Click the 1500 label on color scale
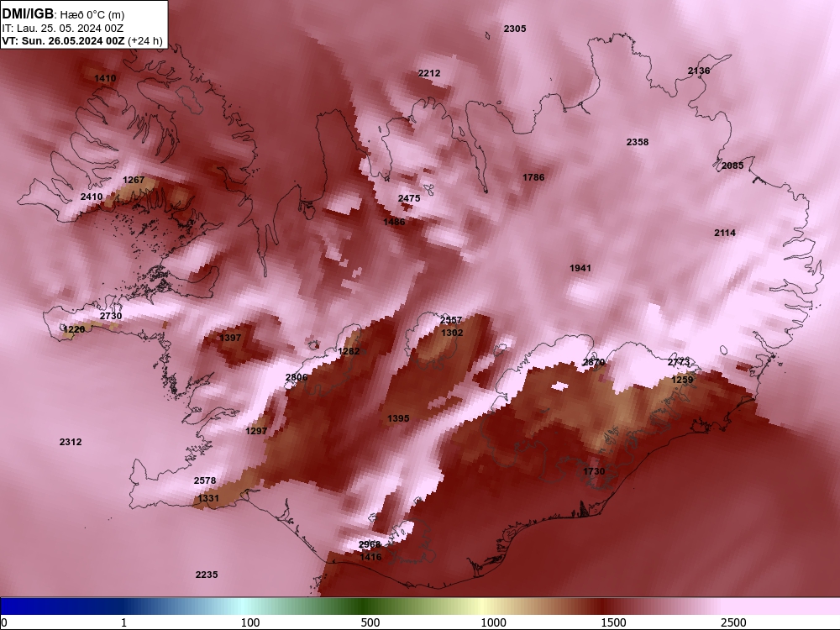This screenshot has width=840, height=630. click(x=613, y=622)
